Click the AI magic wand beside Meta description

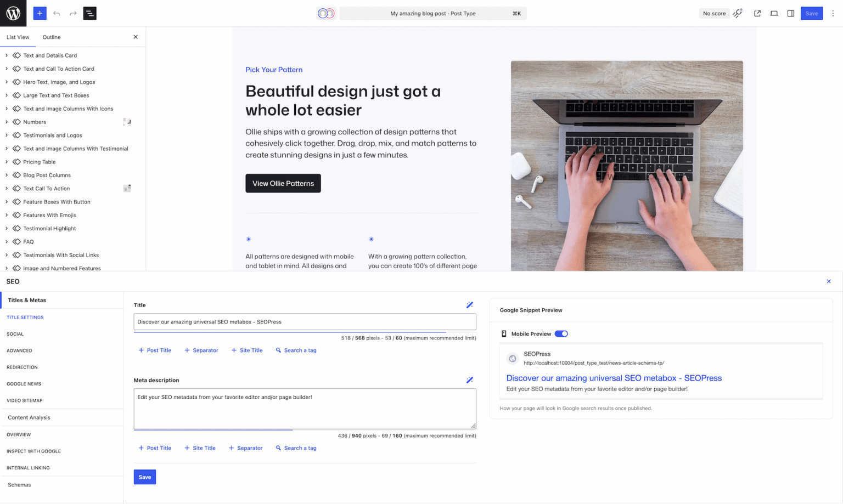coord(470,380)
